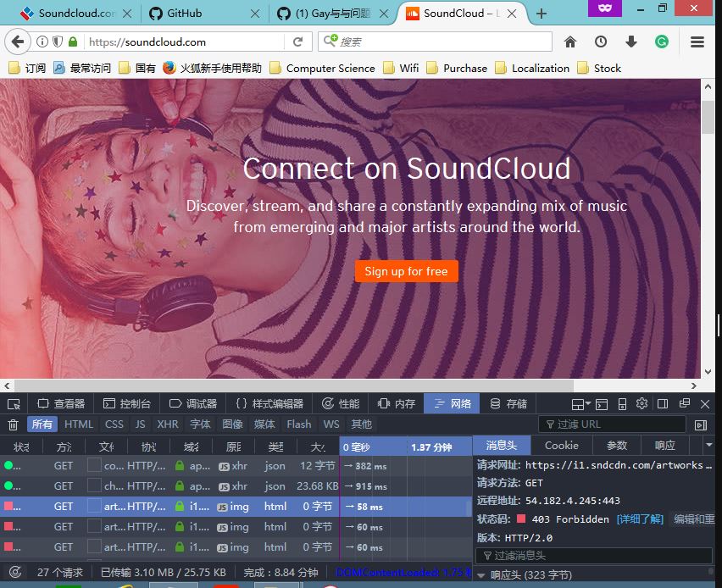Screen dimensions: 722x588
Task: Detach DevTools into a separate window
Action: pyautogui.click(x=684, y=403)
